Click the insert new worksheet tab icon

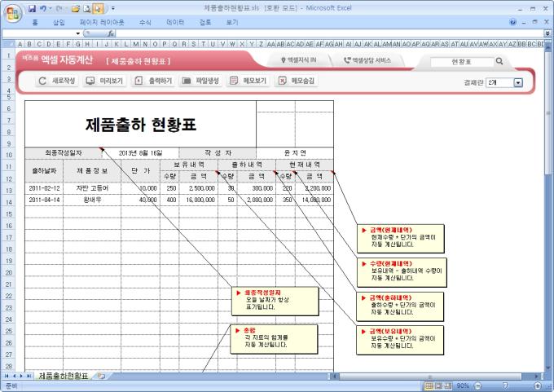click(101, 376)
